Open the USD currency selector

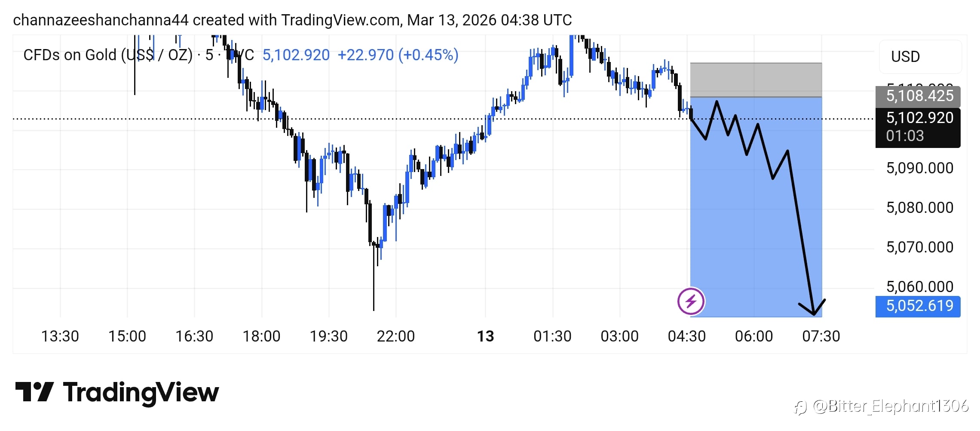point(920,57)
